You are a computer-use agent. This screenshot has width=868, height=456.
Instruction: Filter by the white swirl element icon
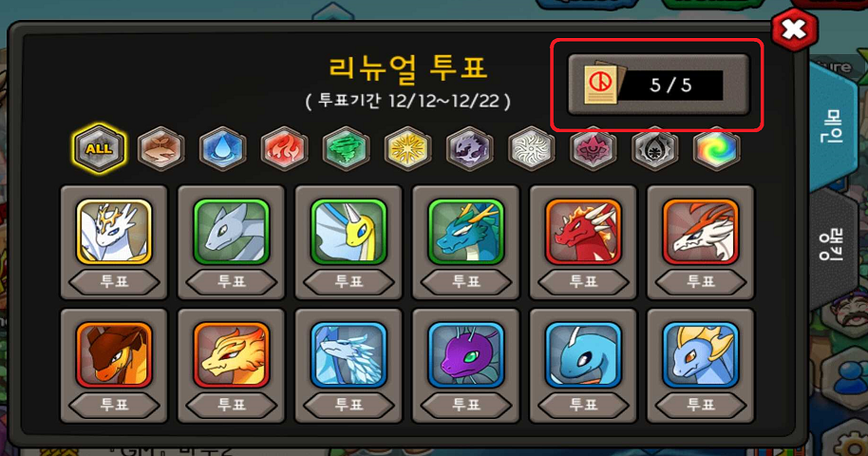click(532, 149)
